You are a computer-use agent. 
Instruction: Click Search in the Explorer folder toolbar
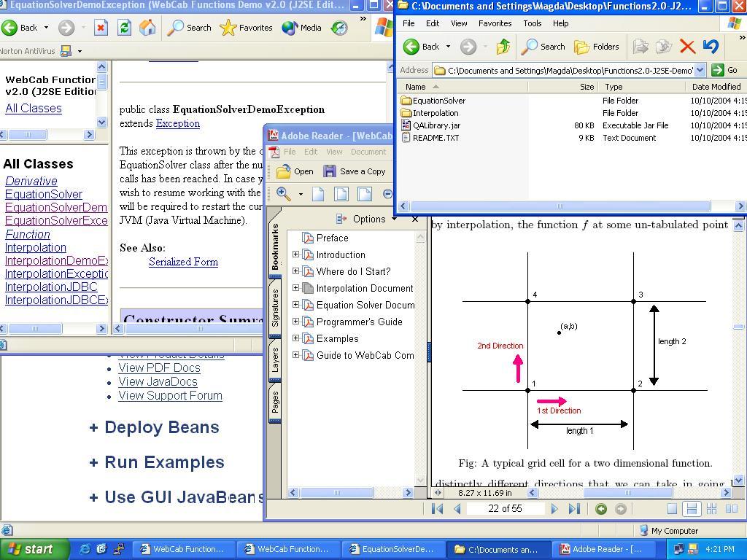coord(543,47)
